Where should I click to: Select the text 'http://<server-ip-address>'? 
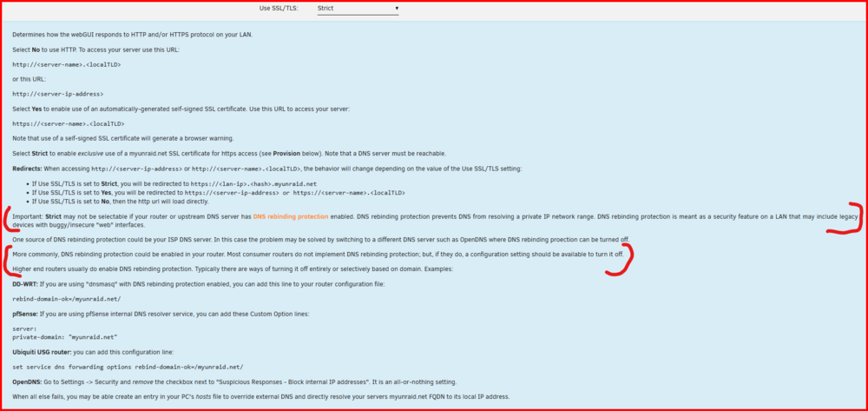coord(57,94)
